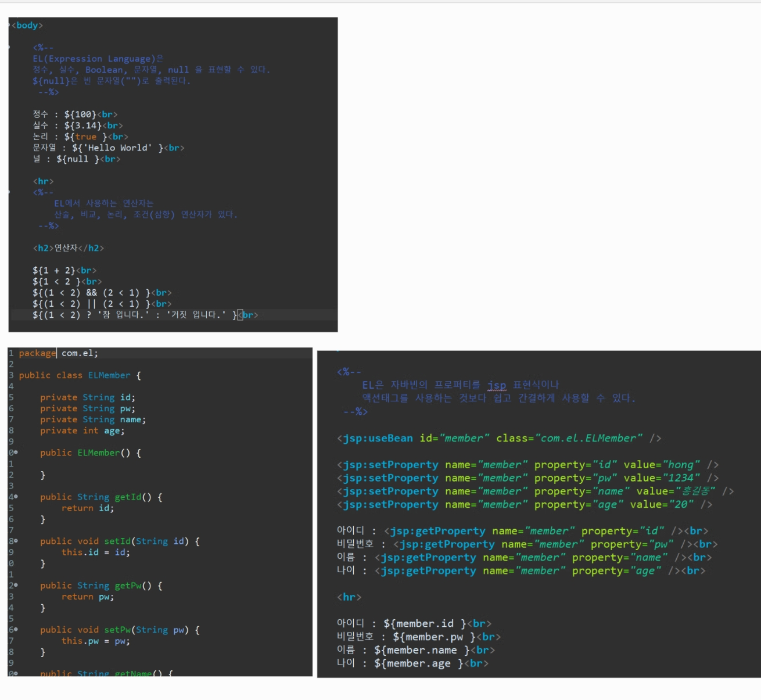
Task: Collapse the getId() method fold marker
Action: (x=16, y=497)
